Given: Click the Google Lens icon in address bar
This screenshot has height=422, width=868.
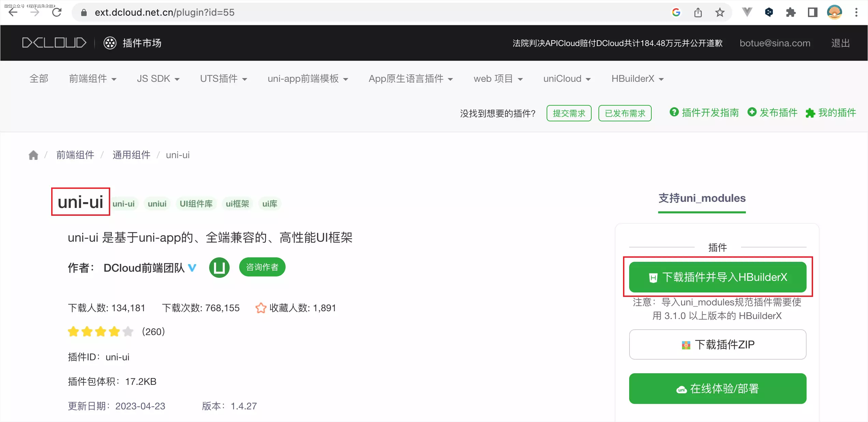Looking at the screenshot, I should [x=676, y=12].
